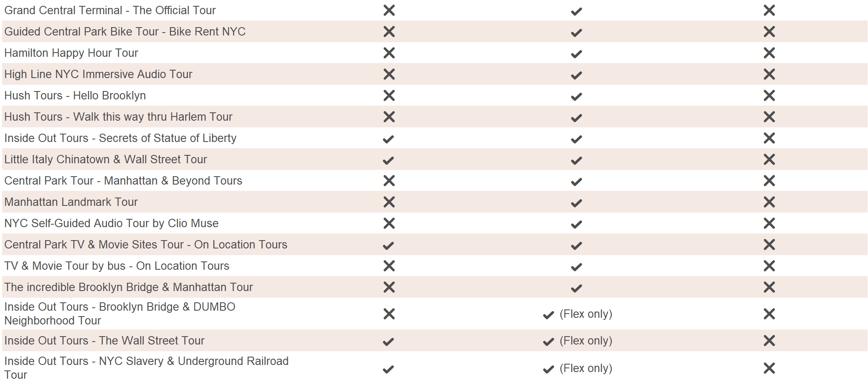868x380 pixels.
Task: Click the first-column cross in Grand Central Terminal row
Action: tap(389, 10)
